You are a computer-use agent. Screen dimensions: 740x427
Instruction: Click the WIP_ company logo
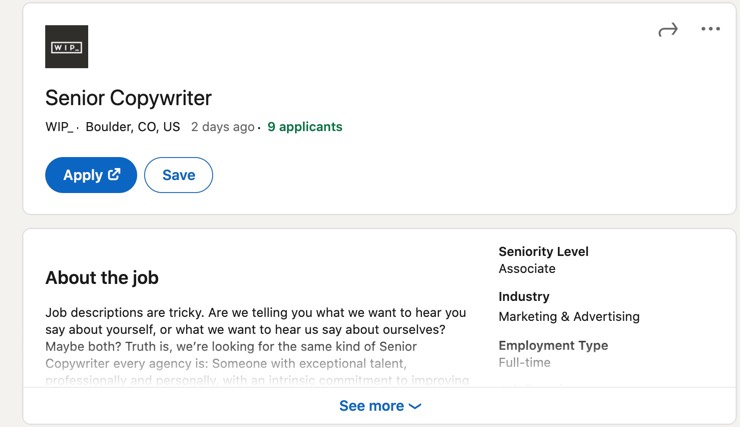pyautogui.click(x=67, y=47)
